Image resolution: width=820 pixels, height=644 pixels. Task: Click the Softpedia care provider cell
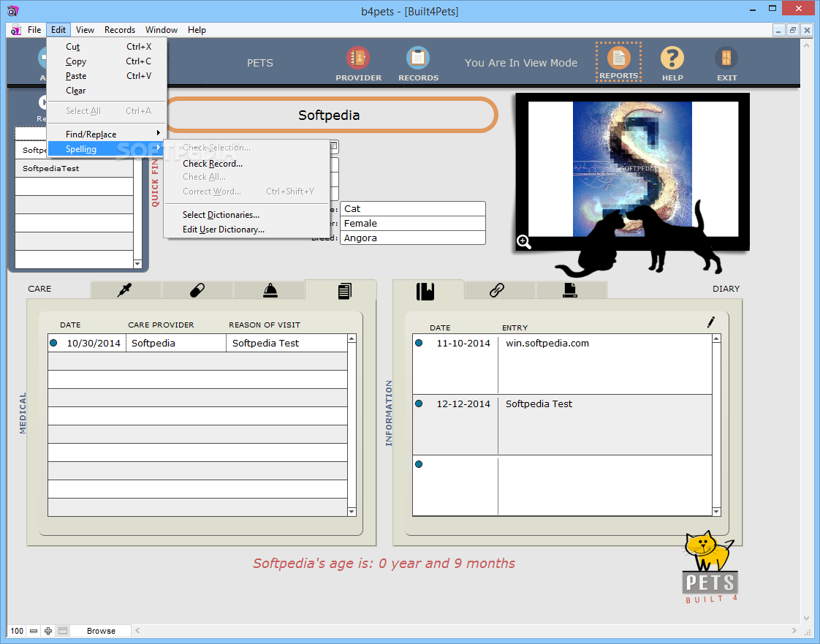coord(175,343)
